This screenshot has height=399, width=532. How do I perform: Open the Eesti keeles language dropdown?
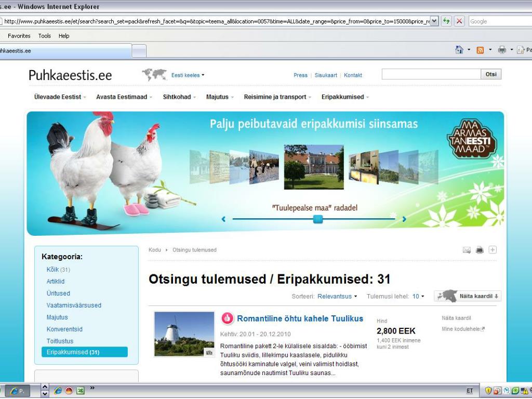point(188,75)
